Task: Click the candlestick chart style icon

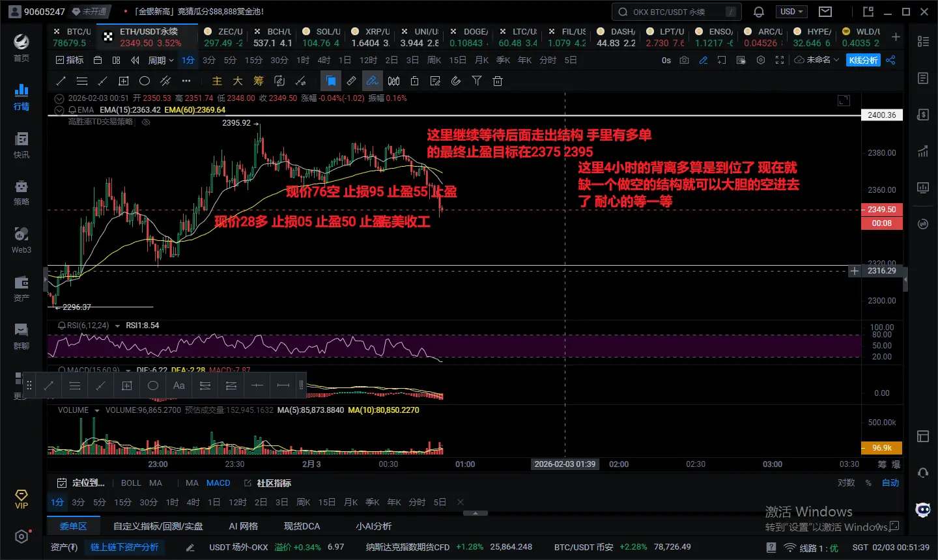Action: click(x=393, y=81)
